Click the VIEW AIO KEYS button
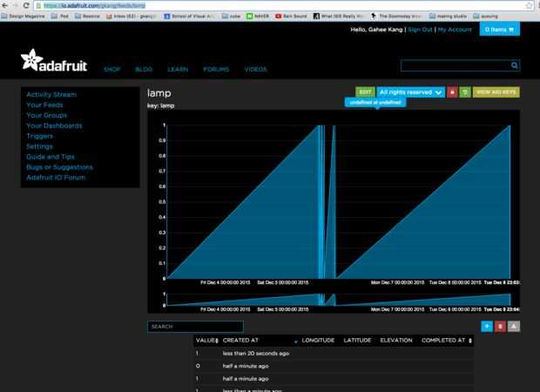Image resolution: width=540 pixels, height=392 pixels. [496, 92]
